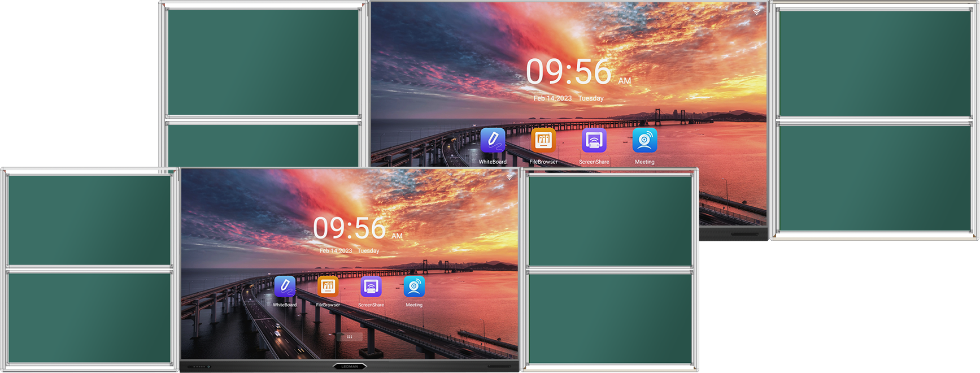Image resolution: width=980 pixels, height=373 pixels.
Task: Click Wi-Fi status icon on front display
Action: coord(509,177)
